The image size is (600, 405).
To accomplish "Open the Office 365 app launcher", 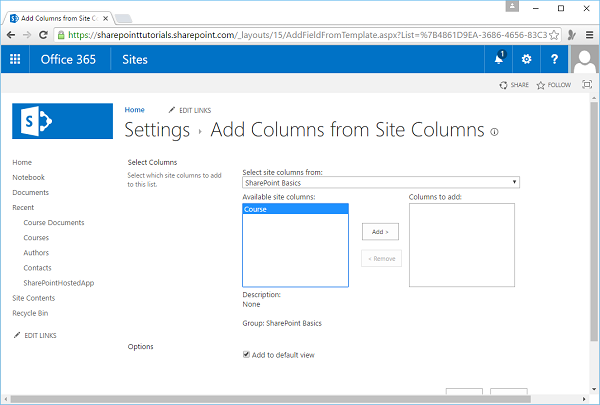I will tap(15, 59).
